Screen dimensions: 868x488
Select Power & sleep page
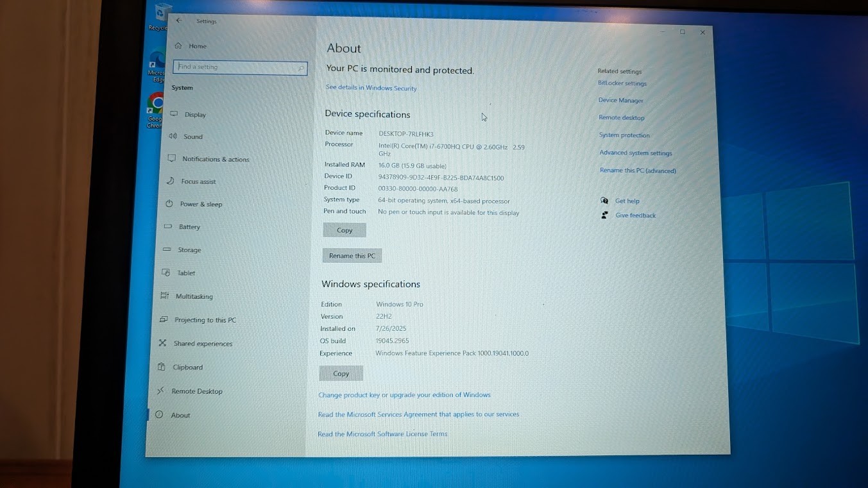201,204
